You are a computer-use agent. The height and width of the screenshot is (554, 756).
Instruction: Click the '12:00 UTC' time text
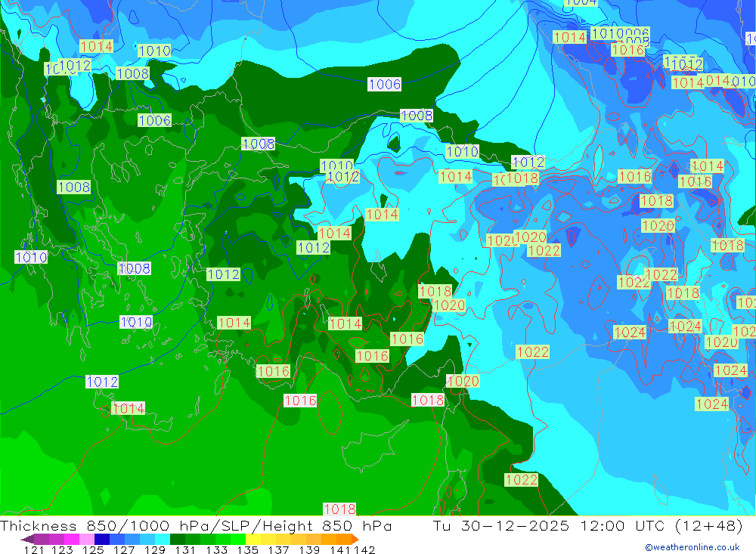click(x=622, y=525)
